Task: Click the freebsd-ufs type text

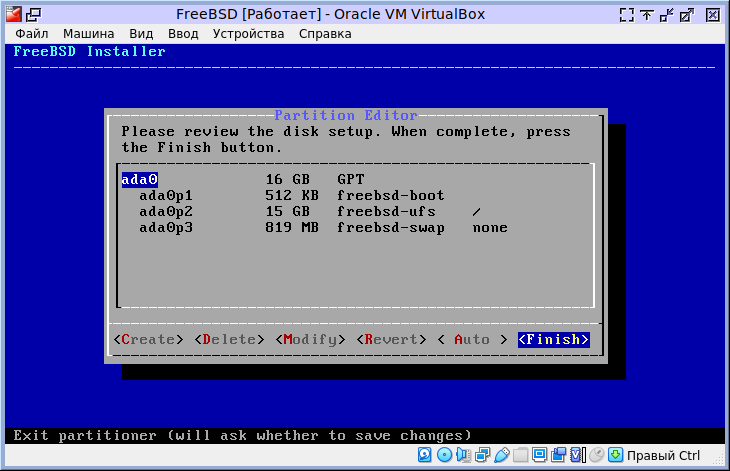Action: tap(386, 212)
